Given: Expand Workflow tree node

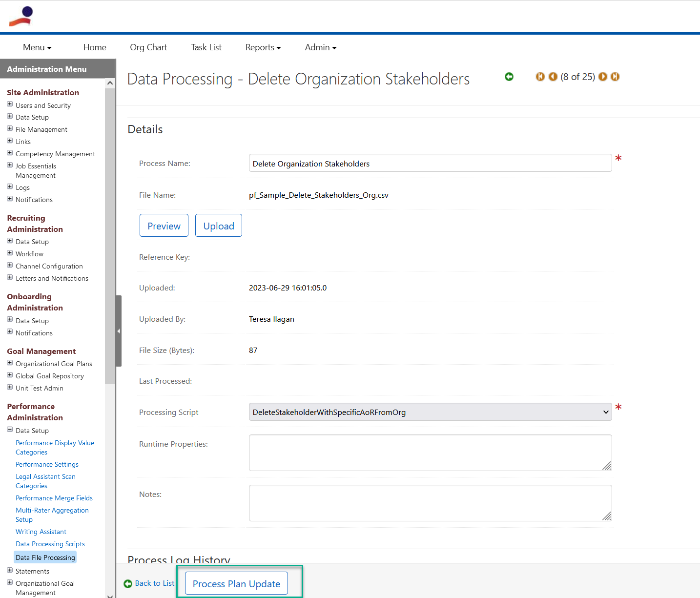Looking at the screenshot, I should click(10, 253).
